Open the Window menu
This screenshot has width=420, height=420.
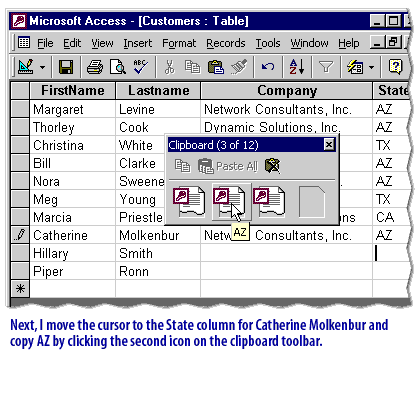[309, 43]
